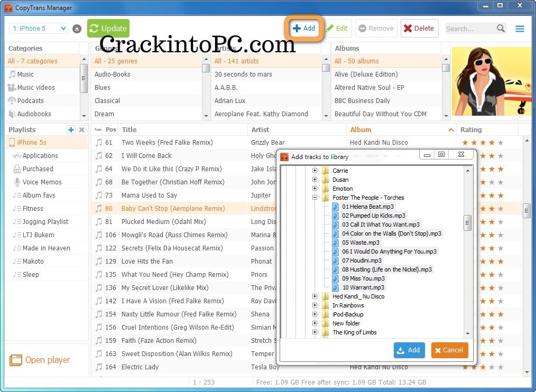This screenshot has height=392, width=536.
Task: Select file 07 Houdini.mp3
Action: click(362, 260)
